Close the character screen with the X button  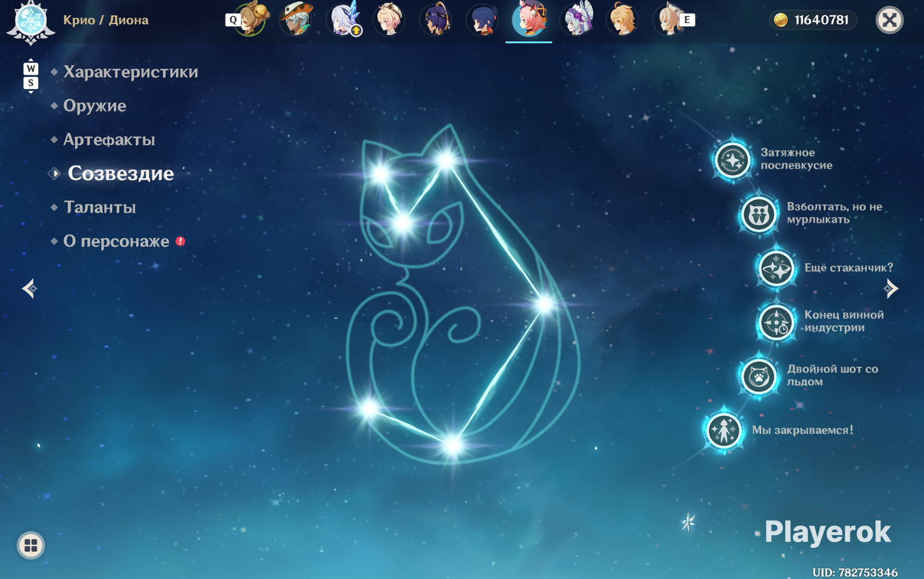[889, 20]
